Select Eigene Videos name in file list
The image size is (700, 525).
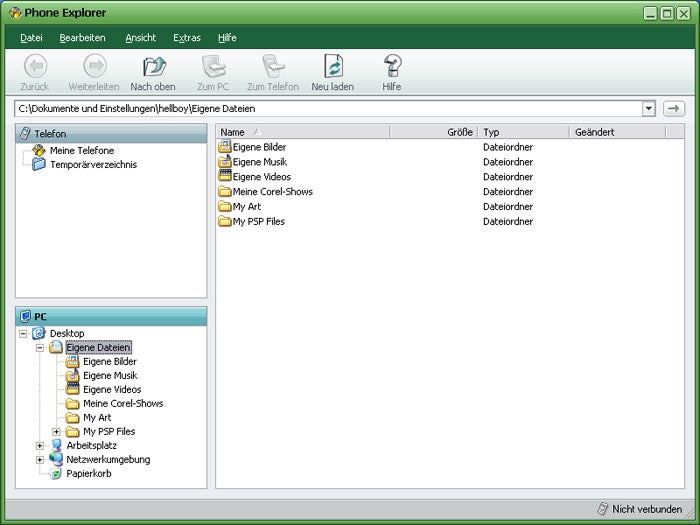[262, 176]
